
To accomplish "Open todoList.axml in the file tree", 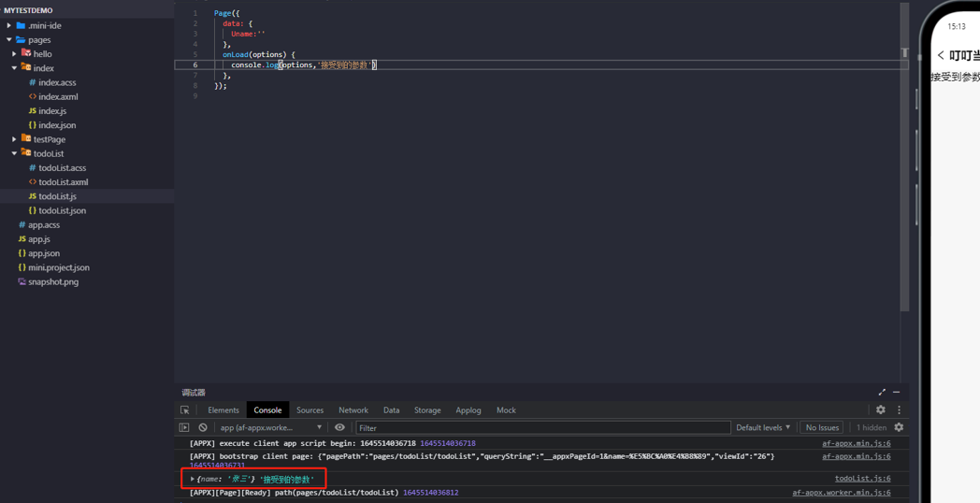I will click(64, 181).
